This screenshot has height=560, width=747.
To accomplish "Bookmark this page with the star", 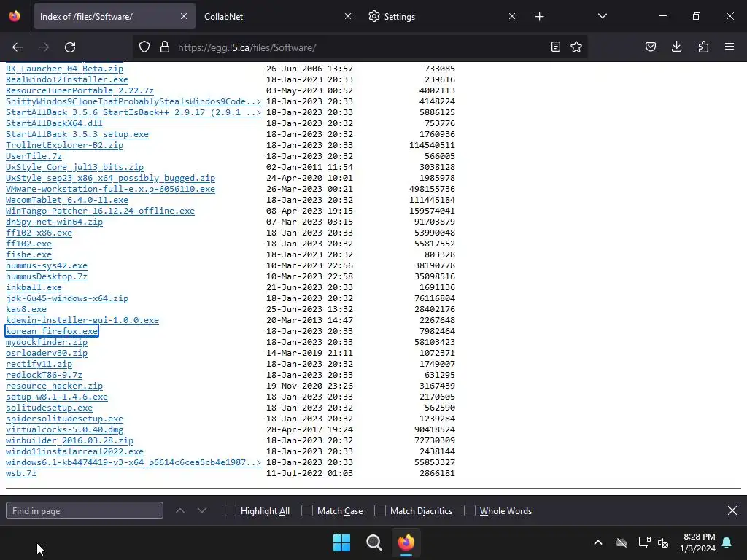I will point(576,47).
